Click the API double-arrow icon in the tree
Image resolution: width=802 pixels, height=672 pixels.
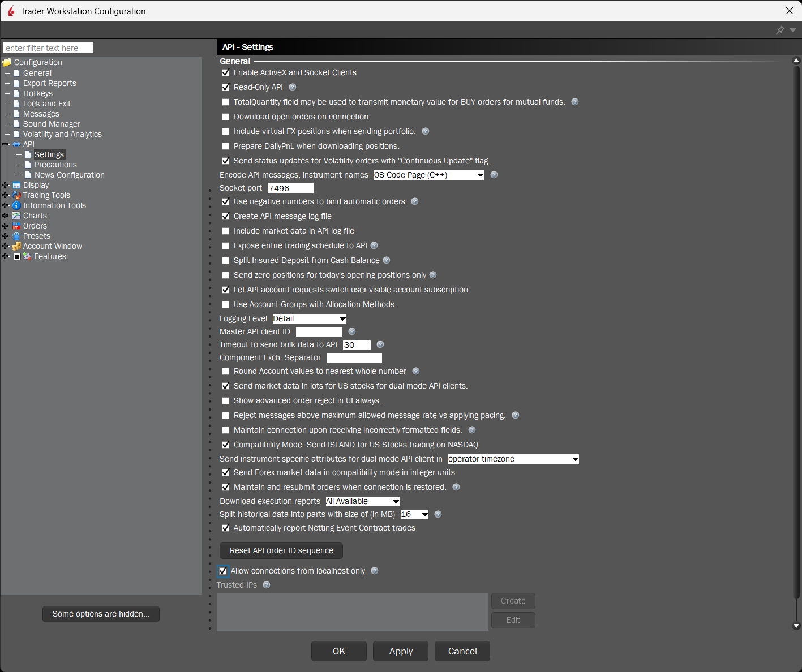pyautogui.click(x=16, y=144)
